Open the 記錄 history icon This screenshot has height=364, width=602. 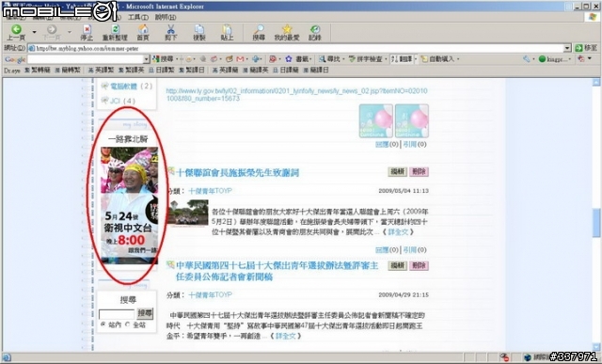tap(315, 33)
